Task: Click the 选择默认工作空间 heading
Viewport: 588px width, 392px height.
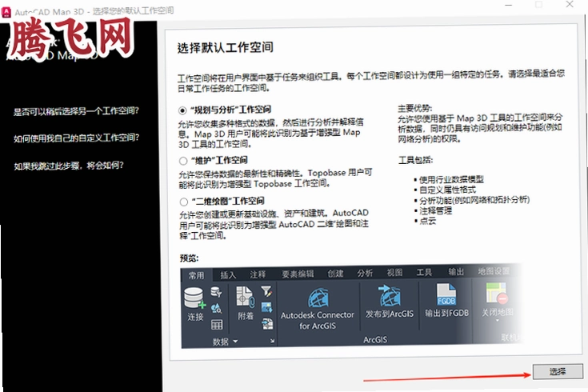Action: (x=225, y=48)
